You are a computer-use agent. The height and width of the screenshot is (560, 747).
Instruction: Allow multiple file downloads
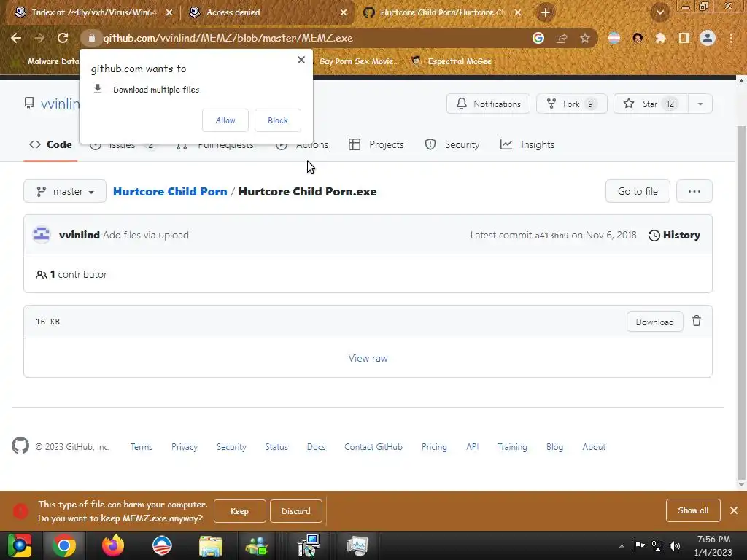point(225,120)
